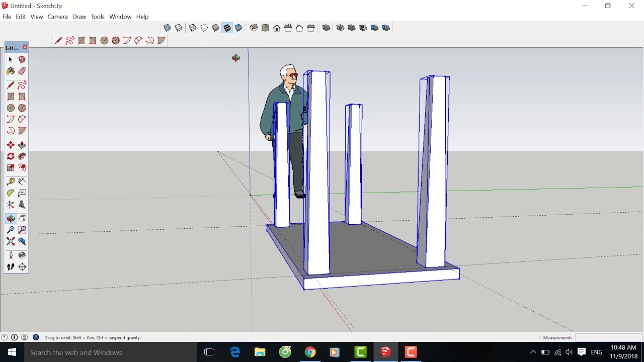644x362 pixels.
Task: Select the Paint Bucket tool
Action: click(11, 71)
